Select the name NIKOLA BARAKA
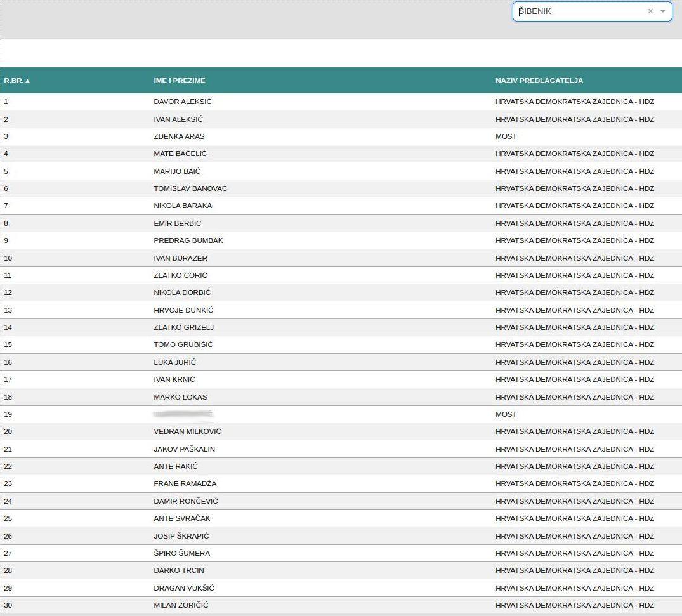This screenshot has height=616, width=682. coord(183,206)
